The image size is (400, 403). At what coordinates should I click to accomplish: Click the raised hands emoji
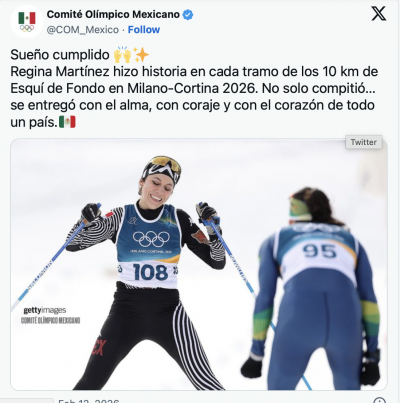click(x=122, y=55)
